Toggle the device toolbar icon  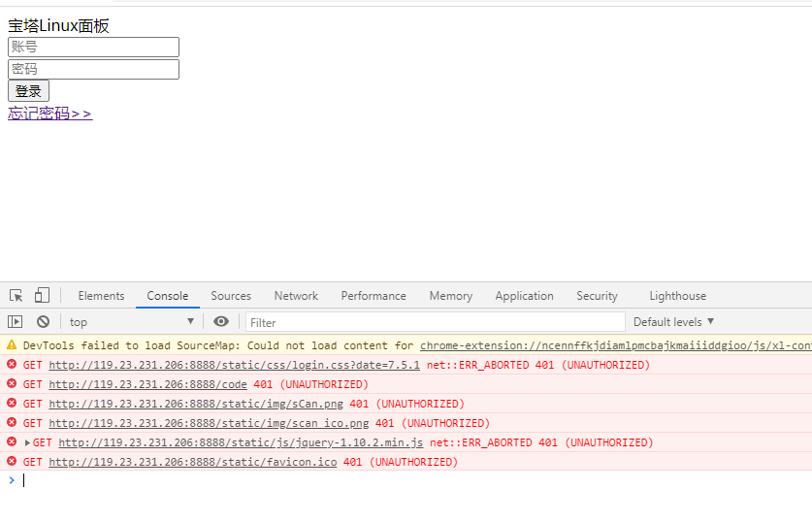[x=42, y=296]
